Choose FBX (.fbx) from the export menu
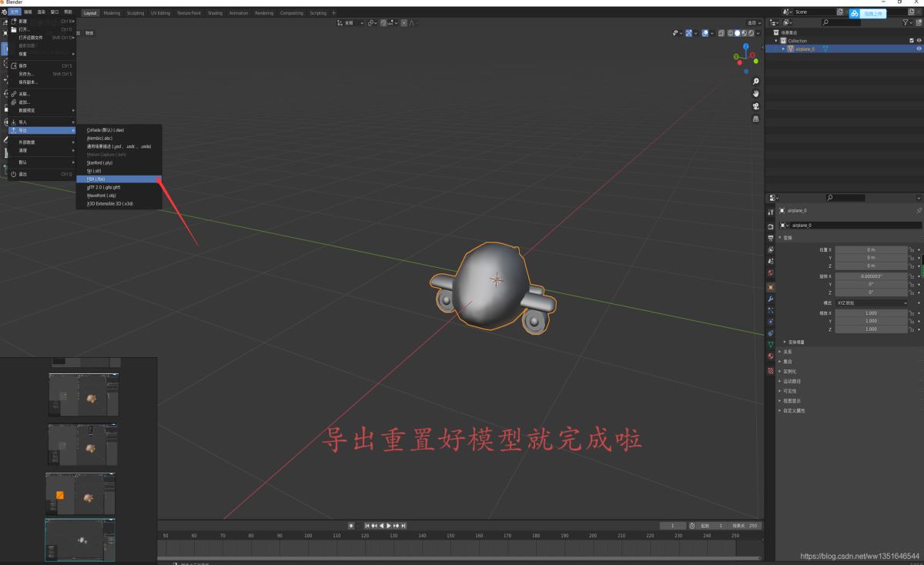 pyautogui.click(x=115, y=179)
